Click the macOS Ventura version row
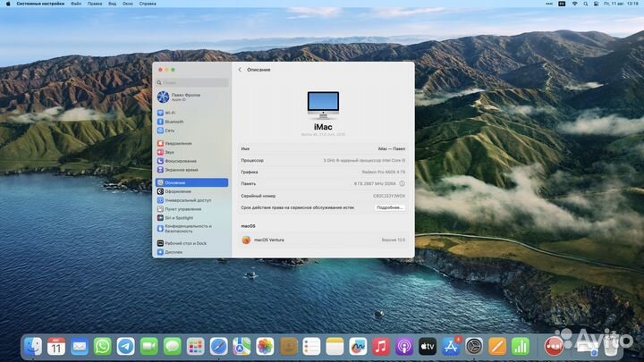The width and height of the screenshot is (644, 362). (323, 240)
